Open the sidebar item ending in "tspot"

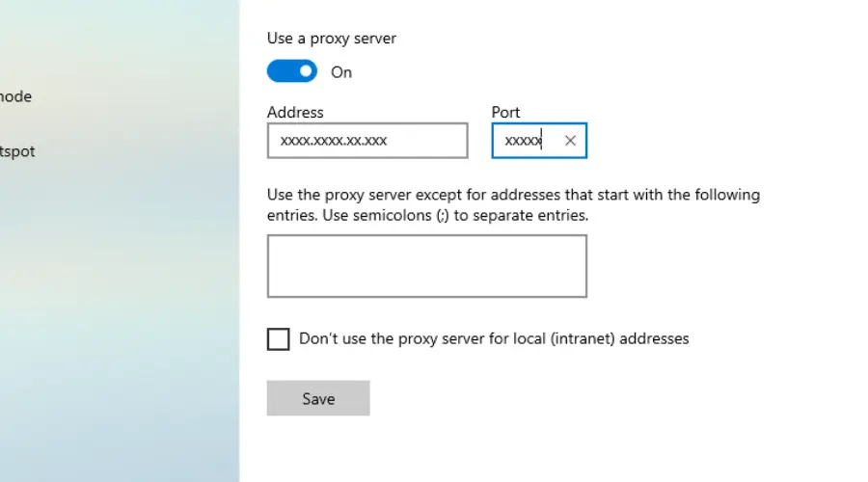click(x=17, y=151)
